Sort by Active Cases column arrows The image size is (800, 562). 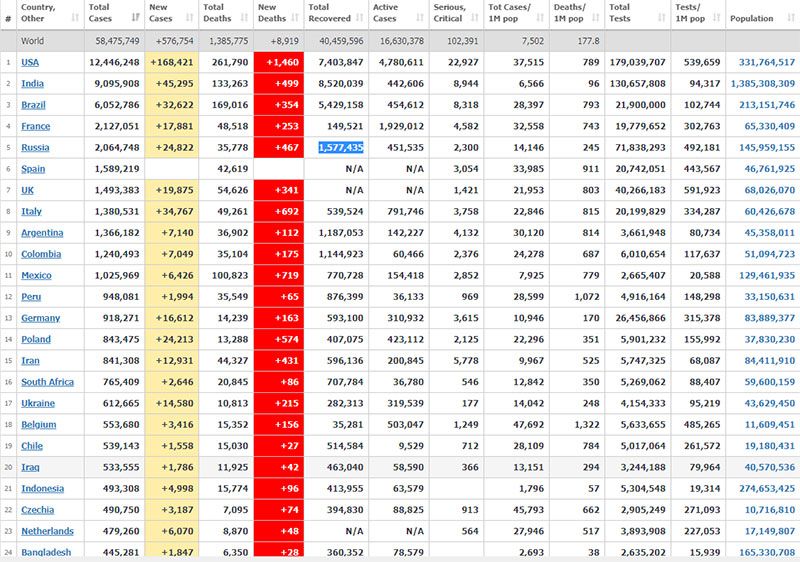420,18
